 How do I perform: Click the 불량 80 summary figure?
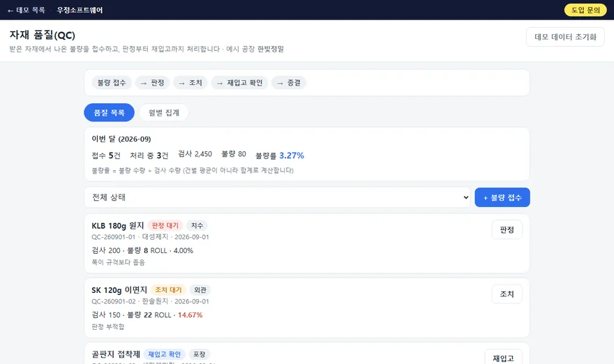pos(234,154)
